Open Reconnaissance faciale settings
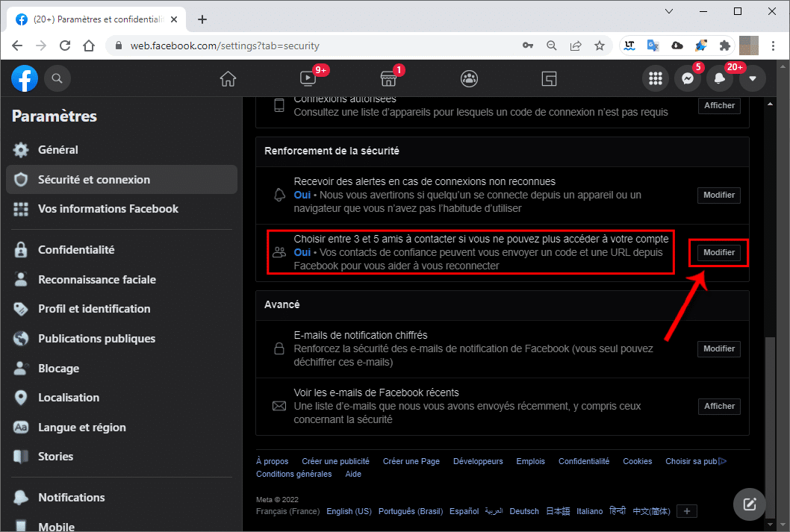790x532 pixels. [x=122, y=279]
